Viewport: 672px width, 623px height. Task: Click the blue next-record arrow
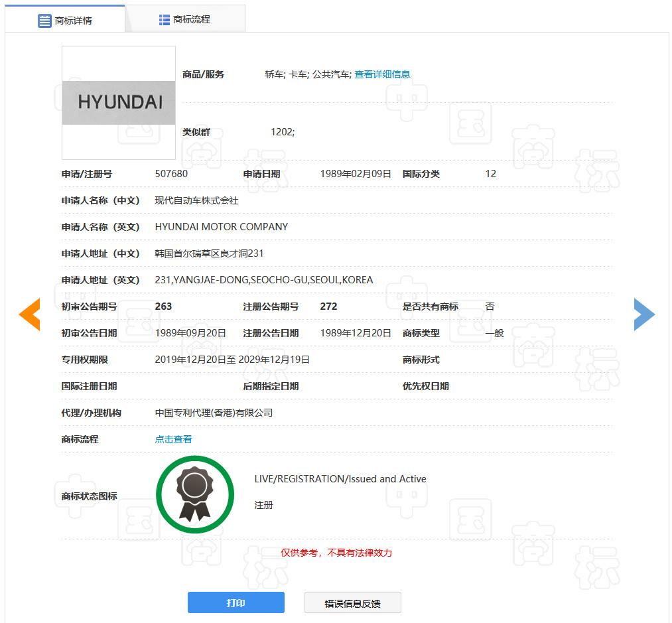[643, 314]
